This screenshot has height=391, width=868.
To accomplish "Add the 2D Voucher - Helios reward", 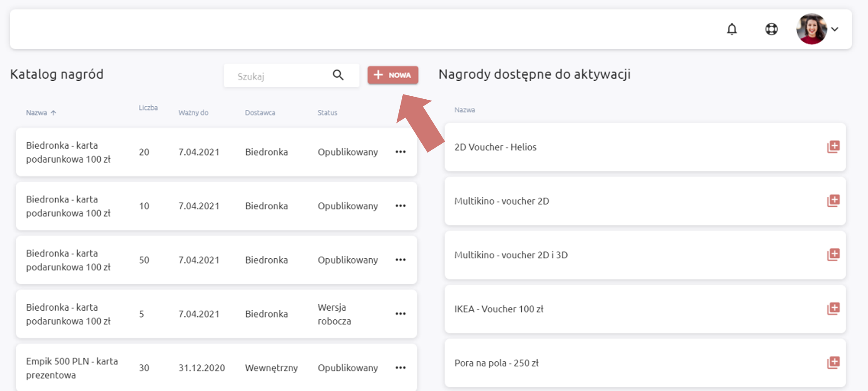I will pos(833,147).
